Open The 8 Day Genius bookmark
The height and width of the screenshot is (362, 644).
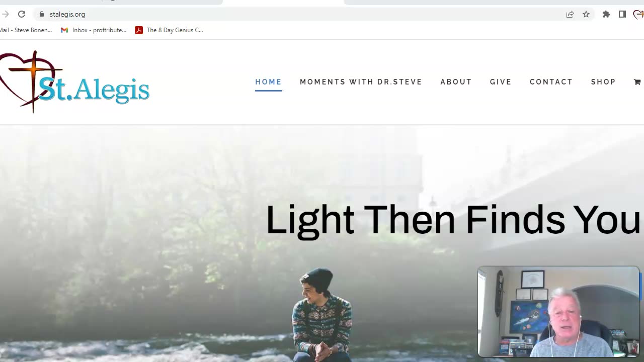pyautogui.click(x=169, y=30)
